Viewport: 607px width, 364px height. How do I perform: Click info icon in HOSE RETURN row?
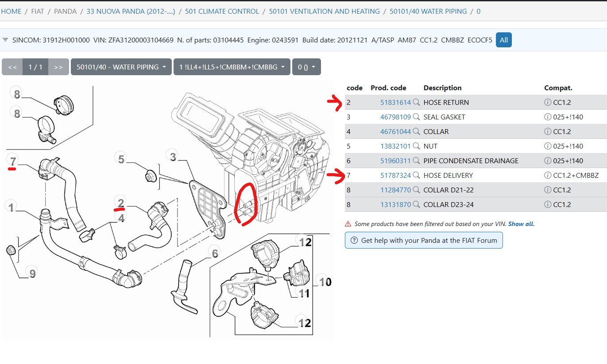[x=548, y=102]
